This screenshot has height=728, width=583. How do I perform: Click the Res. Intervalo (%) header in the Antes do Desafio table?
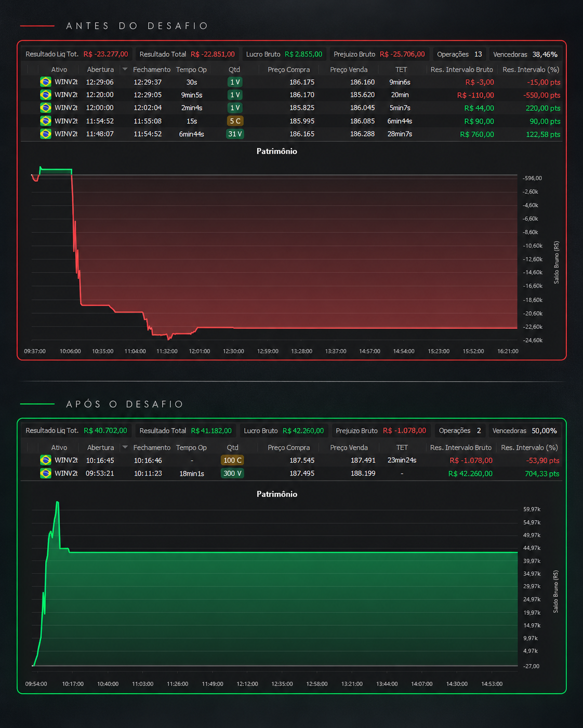[531, 70]
